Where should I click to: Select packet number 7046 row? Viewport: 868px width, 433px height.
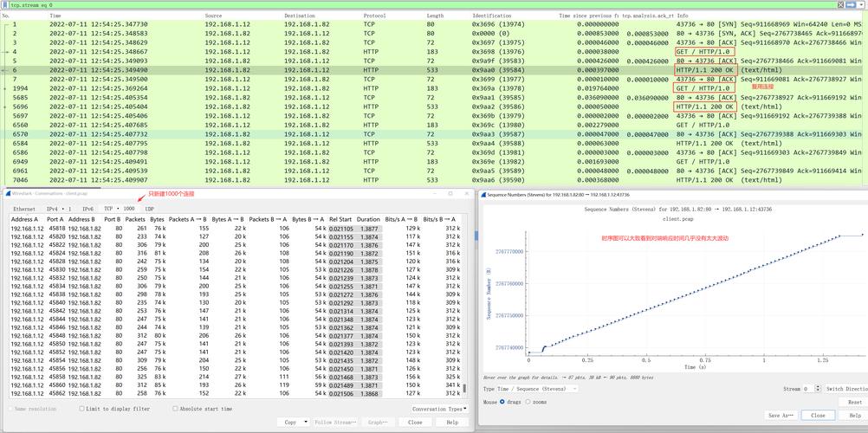[x=431, y=180]
